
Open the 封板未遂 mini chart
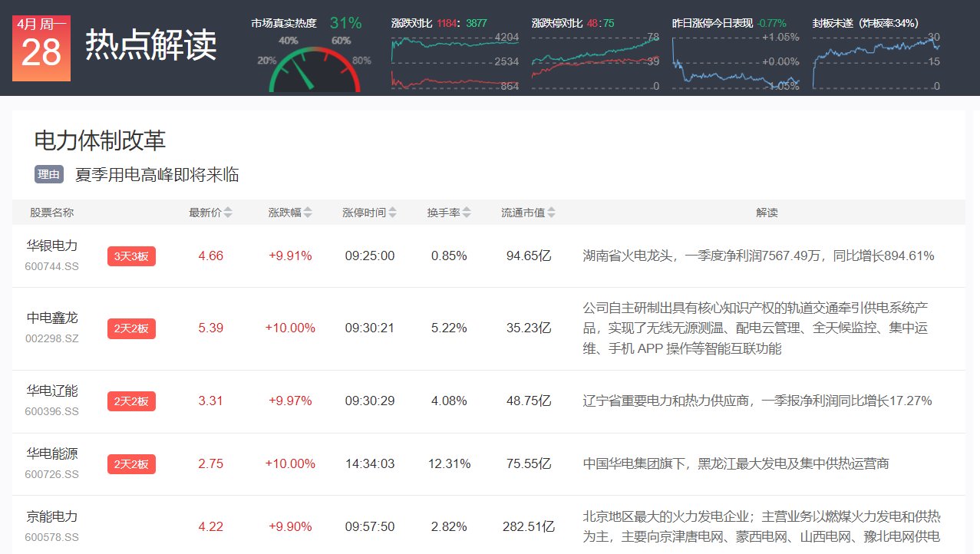(x=876, y=61)
